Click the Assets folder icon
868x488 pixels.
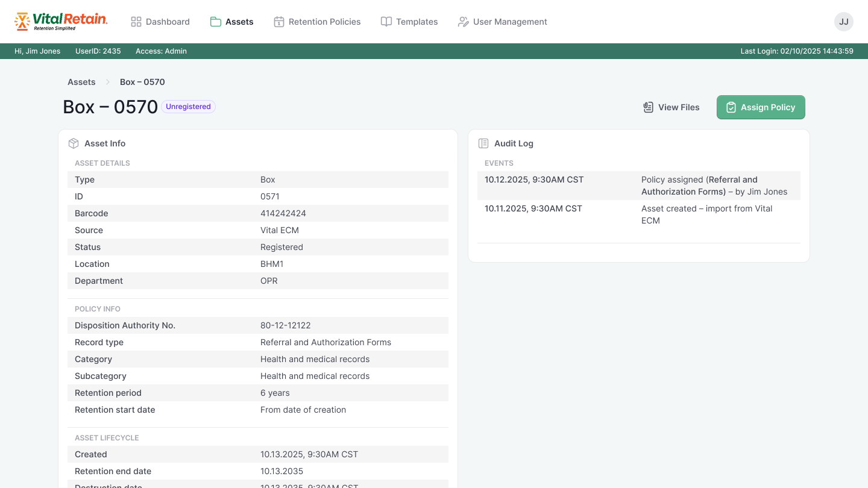[216, 22]
